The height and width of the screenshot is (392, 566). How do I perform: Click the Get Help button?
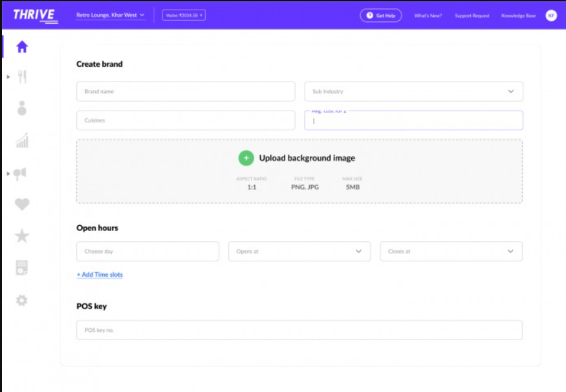[x=381, y=16]
